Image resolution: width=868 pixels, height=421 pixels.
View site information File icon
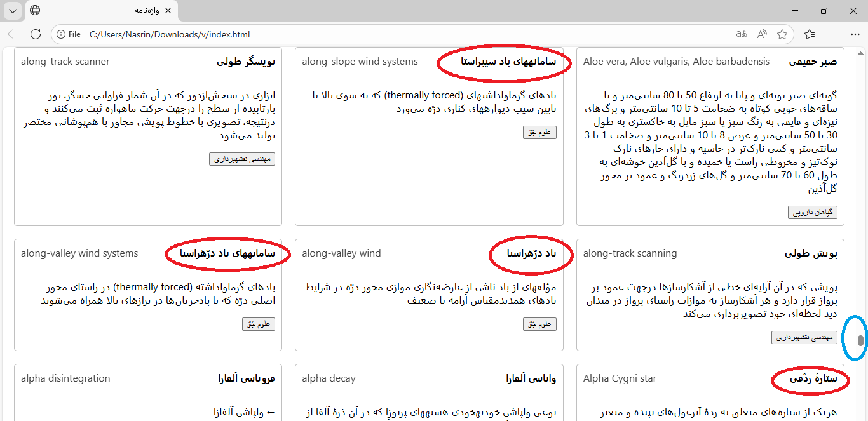(68, 34)
